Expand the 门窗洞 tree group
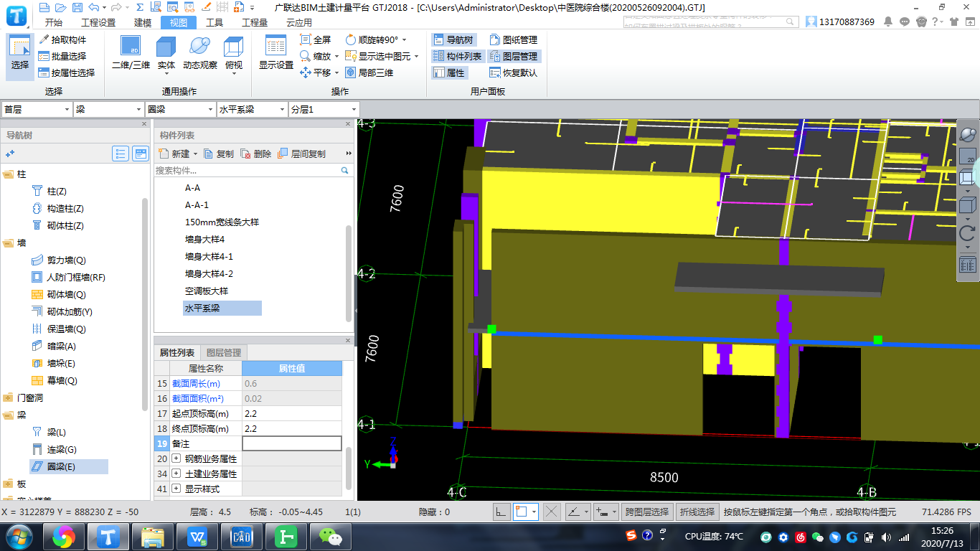Screen dimensions: 980x551 point(8,398)
